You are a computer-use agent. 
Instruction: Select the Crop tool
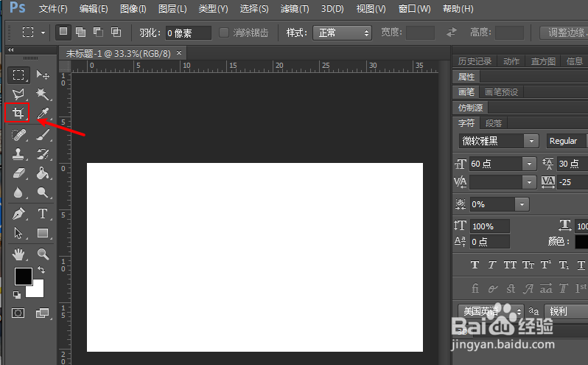click(x=17, y=113)
